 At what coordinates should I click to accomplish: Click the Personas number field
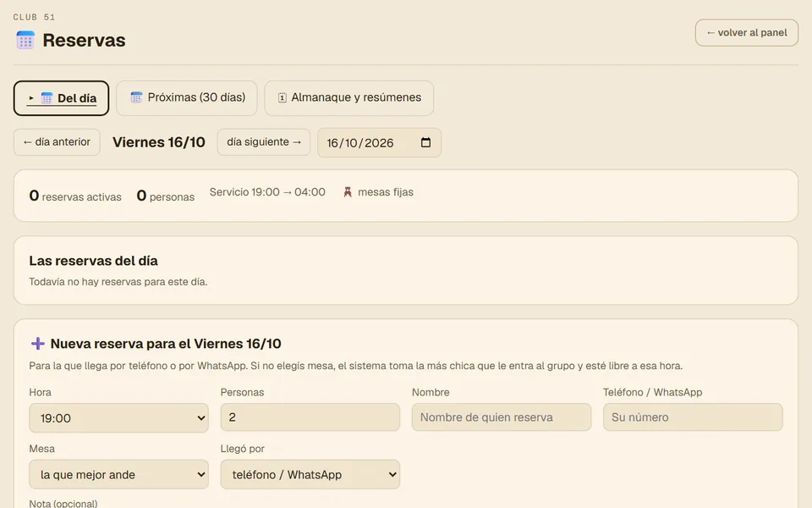coord(310,417)
